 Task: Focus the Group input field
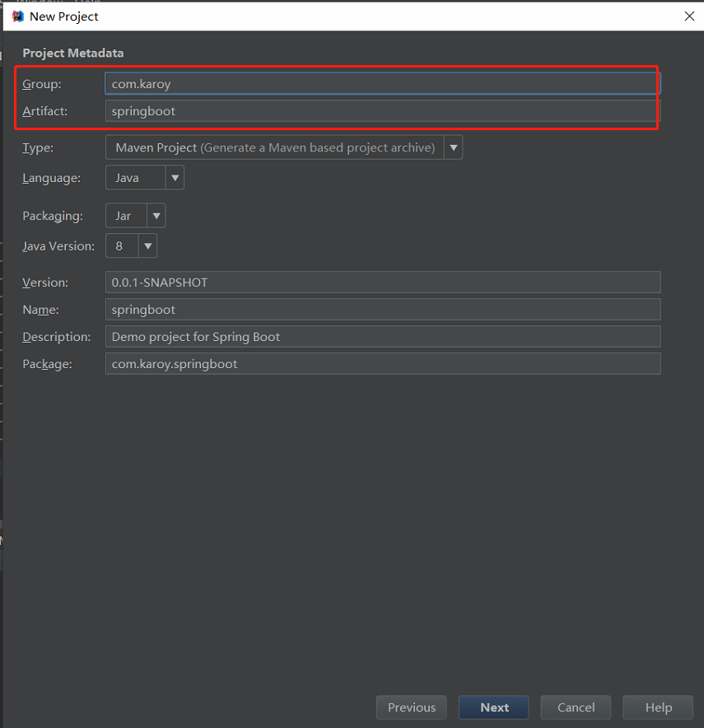tap(382, 84)
